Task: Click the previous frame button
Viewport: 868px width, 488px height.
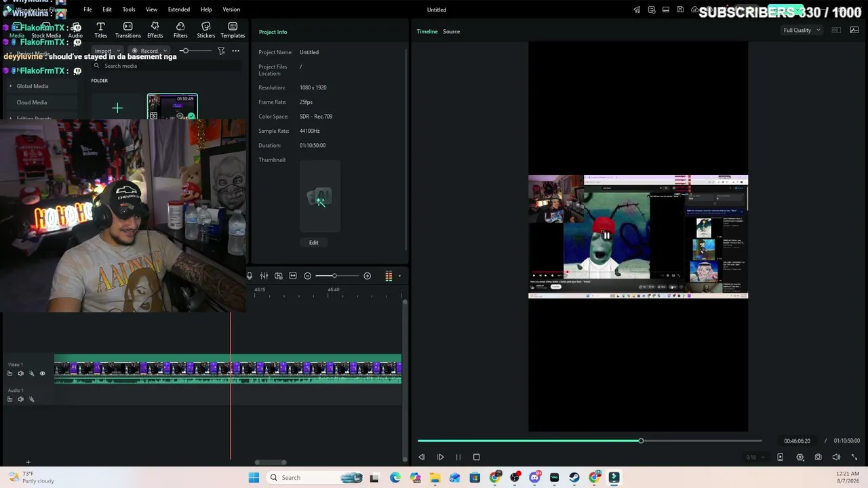Action: (x=422, y=457)
